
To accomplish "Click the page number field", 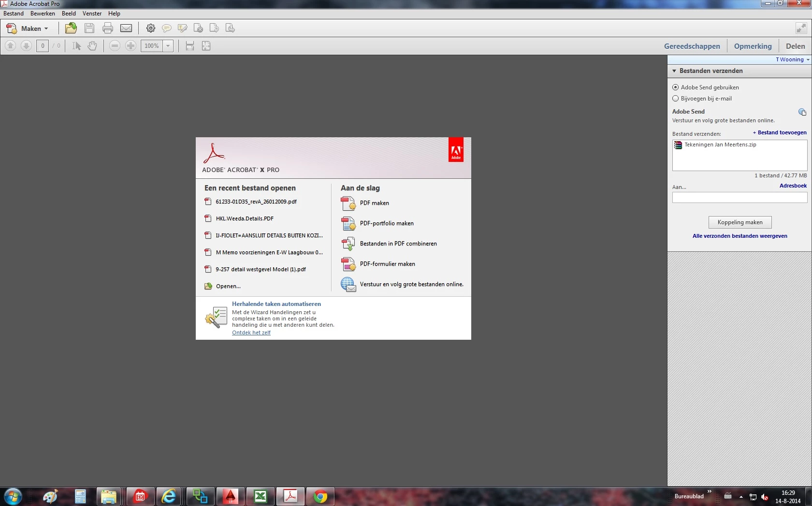I will (x=43, y=46).
